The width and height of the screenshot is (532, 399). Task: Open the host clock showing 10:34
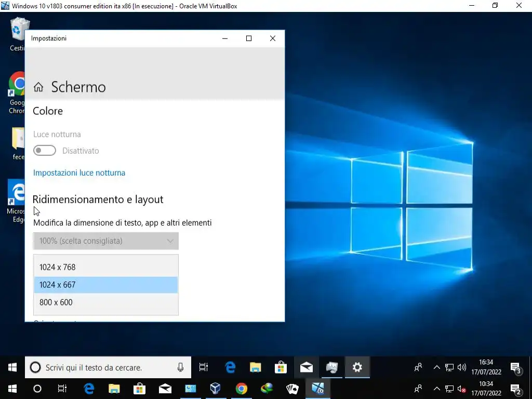point(486,389)
